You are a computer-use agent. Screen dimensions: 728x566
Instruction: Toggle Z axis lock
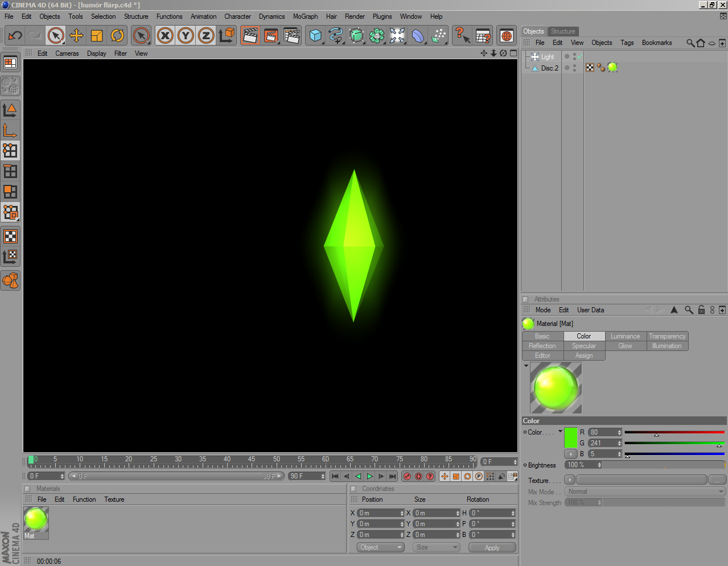pyautogui.click(x=206, y=36)
